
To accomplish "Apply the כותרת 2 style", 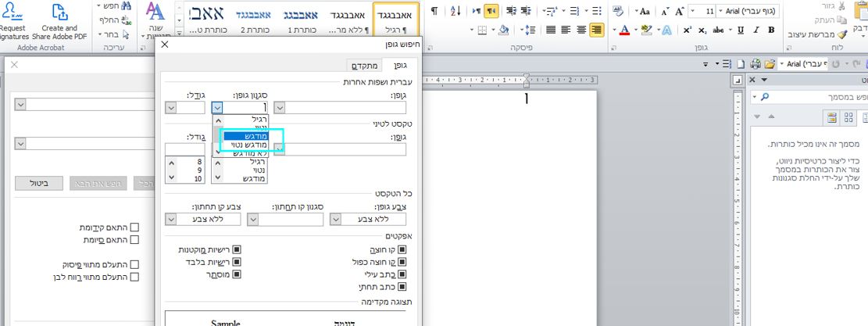I will coord(254,20).
